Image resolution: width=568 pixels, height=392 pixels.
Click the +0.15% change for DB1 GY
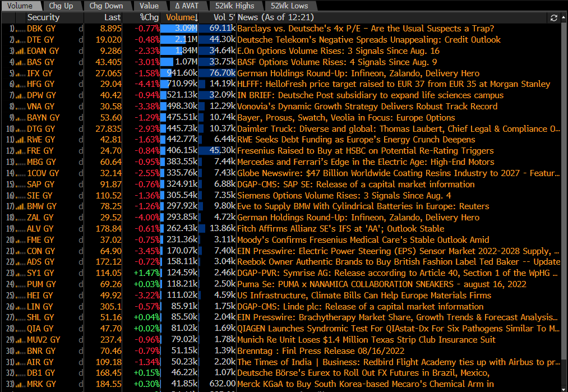[x=147, y=373]
